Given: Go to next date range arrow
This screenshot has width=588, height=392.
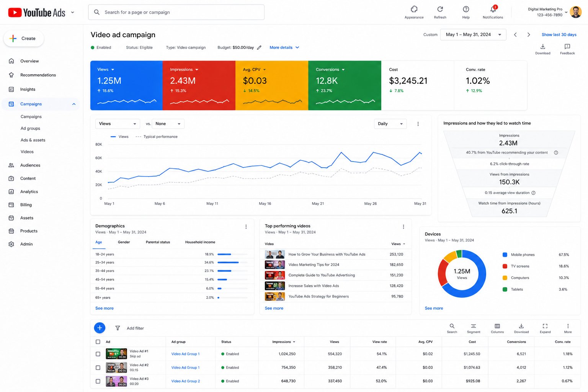Looking at the screenshot, I should [x=529, y=34].
